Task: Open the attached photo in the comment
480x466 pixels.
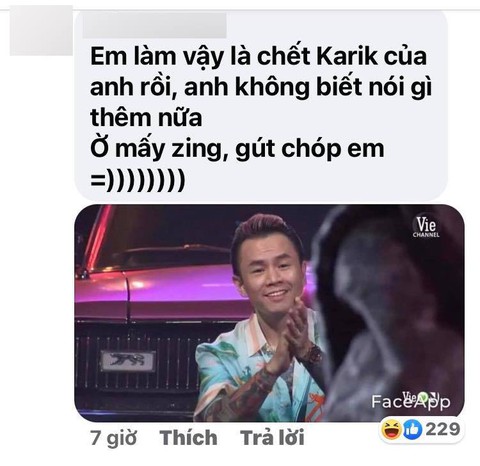Action: click(269, 313)
